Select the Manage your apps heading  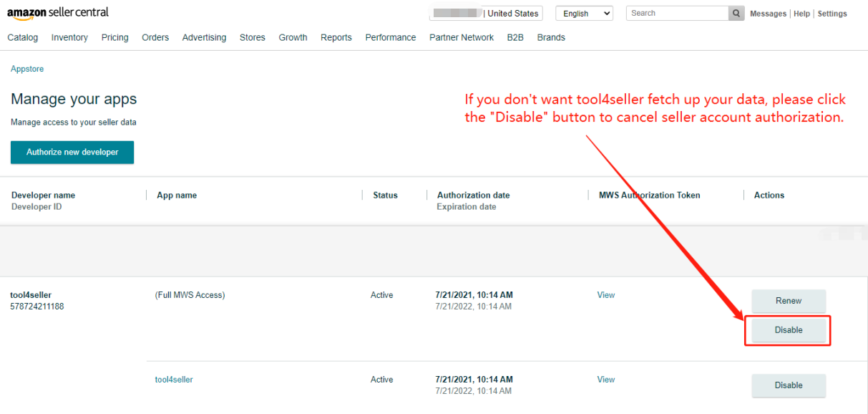point(74,100)
